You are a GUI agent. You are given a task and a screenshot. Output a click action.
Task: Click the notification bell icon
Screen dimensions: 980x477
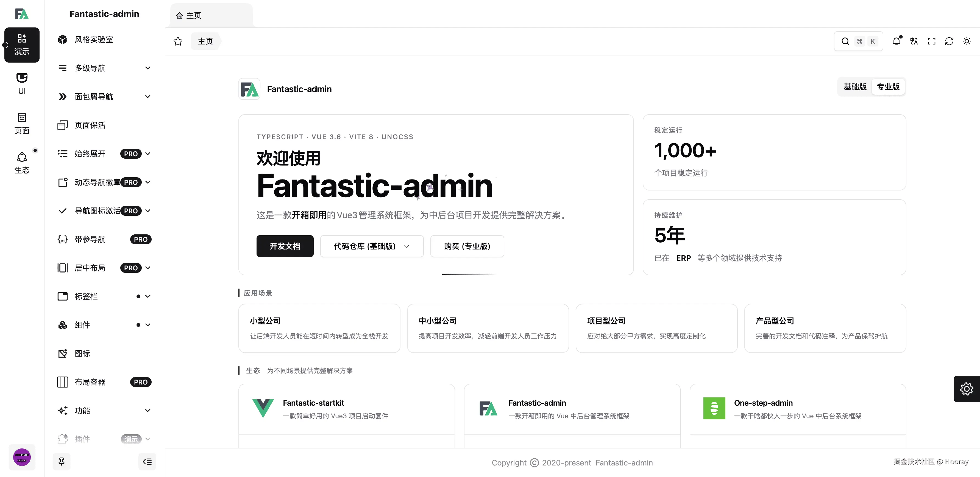[896, 41]
